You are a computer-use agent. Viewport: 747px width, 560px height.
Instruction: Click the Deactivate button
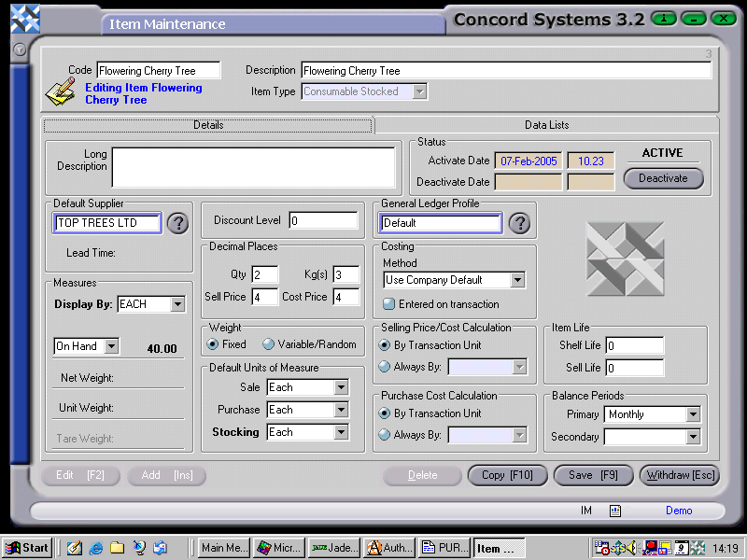[663, 178]
